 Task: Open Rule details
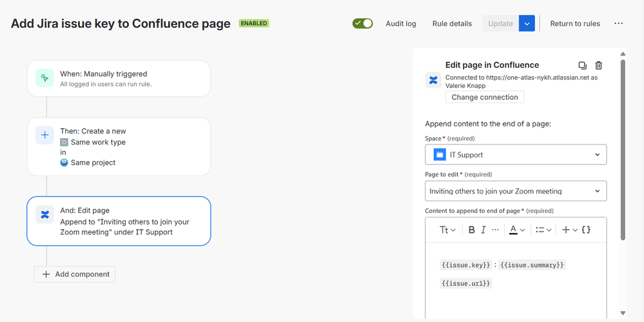point(452,23)
